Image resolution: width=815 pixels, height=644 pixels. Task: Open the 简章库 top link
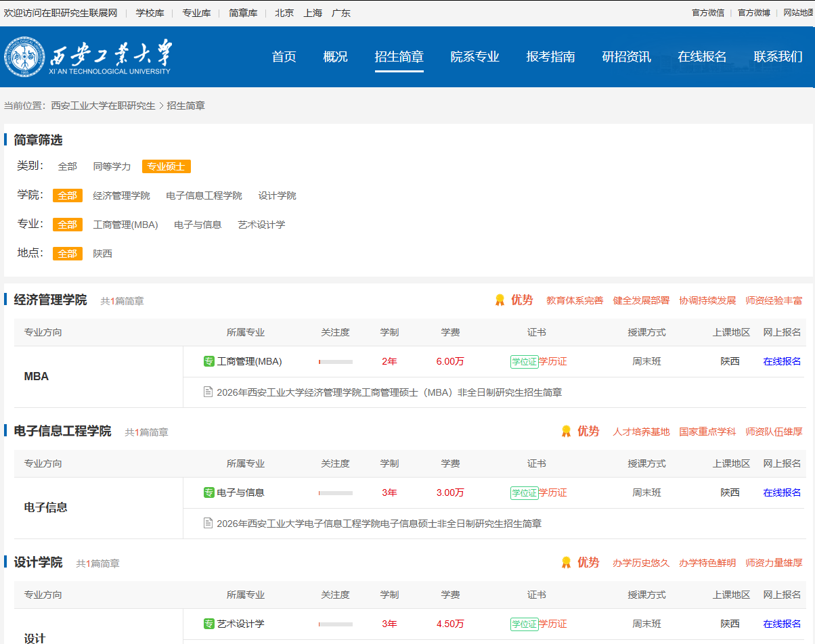click(x=244, y=13)
